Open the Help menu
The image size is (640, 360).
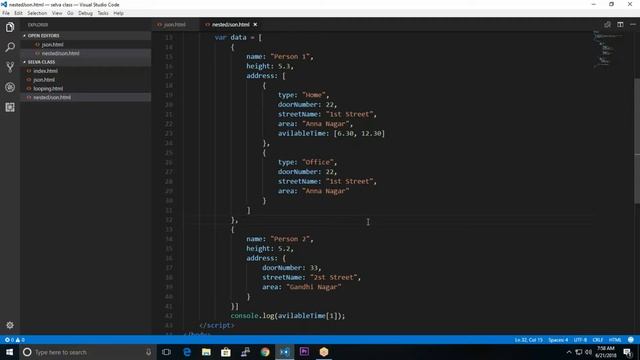(118, 13)
